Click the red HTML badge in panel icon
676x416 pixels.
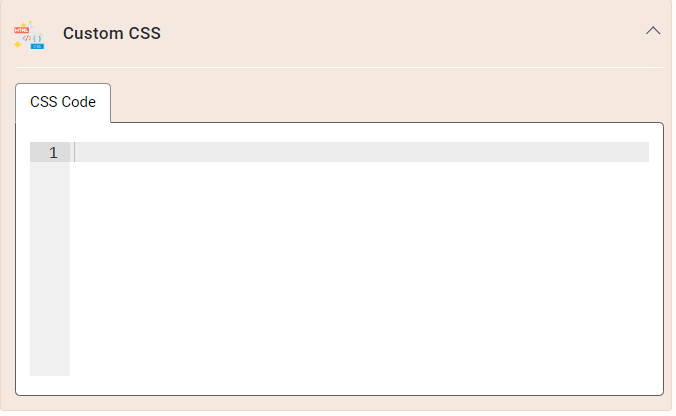click(21, 30)
